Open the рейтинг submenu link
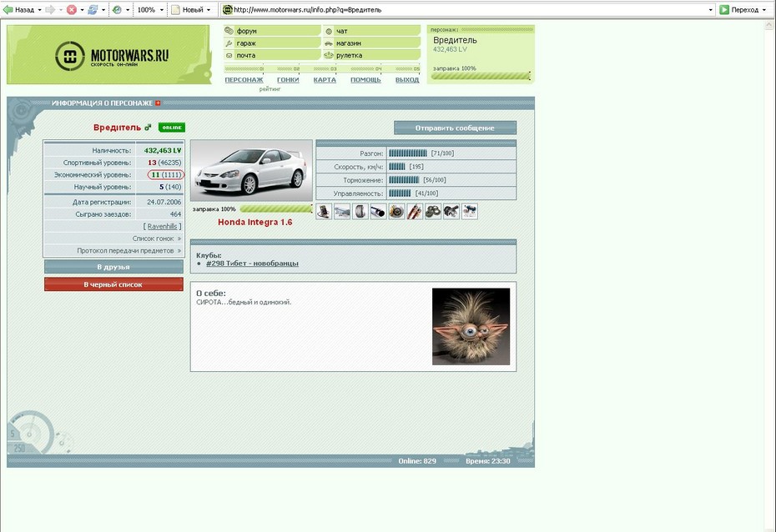This screenshot has height=532, width=776. click(x=270, y=89)
